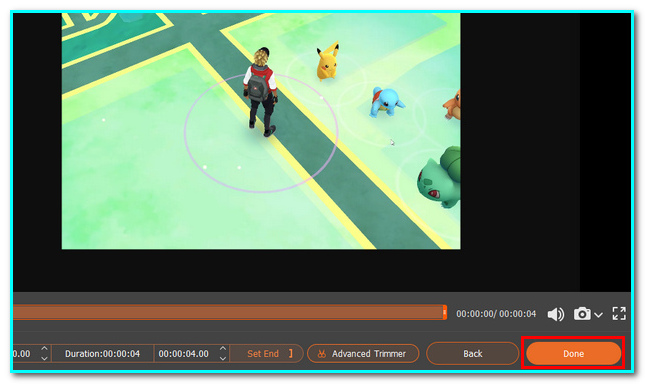This screenshot has width=645, height=384.
Task: Take a snapshot with the camera icon
Action: tap(582, 314)
